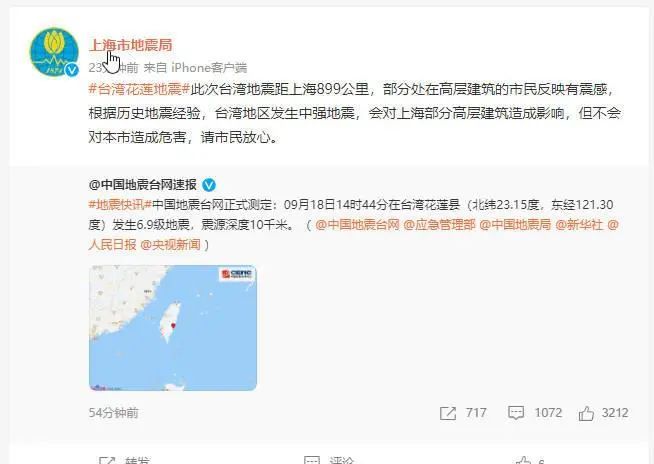Viewport: 654px width, 464px height.
Task: Open the #台湾花莲地震# hashtag
Action: point(139,89)
